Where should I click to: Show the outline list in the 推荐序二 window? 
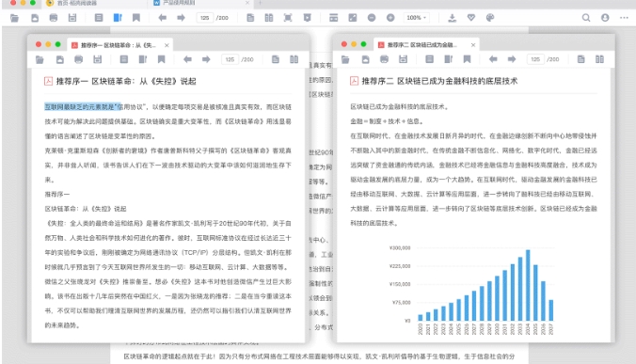(x=429, y=59)
